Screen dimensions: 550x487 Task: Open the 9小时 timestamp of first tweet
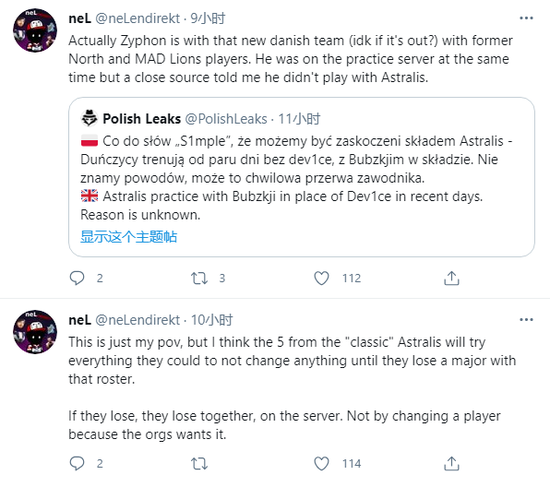[208, 18]
